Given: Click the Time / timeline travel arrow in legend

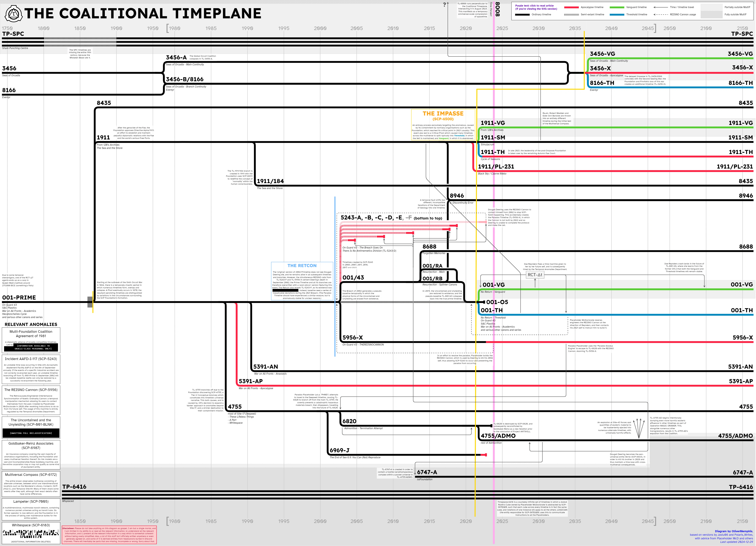Looking at the screenshot, I should click(x=661, y=7).
